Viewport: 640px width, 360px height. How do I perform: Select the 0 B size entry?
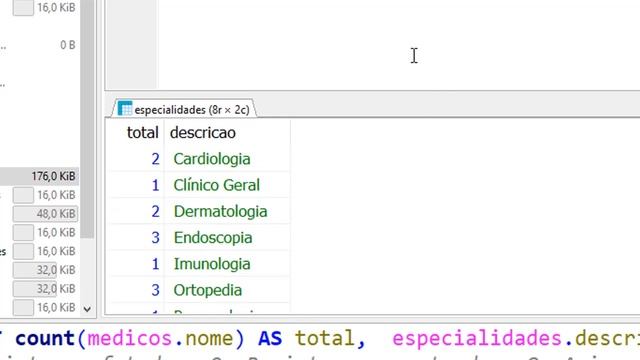[68, 45]
